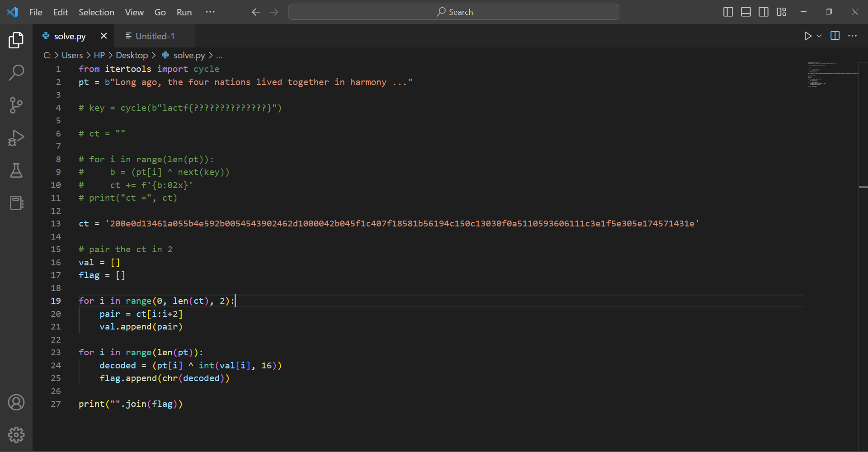Open the Run and Debug view
This screenshot has width=868, height=452.
tap(16, 138)
